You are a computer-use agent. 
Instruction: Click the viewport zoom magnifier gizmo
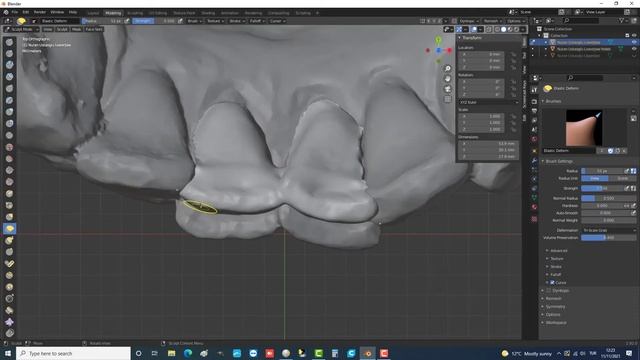447,69
